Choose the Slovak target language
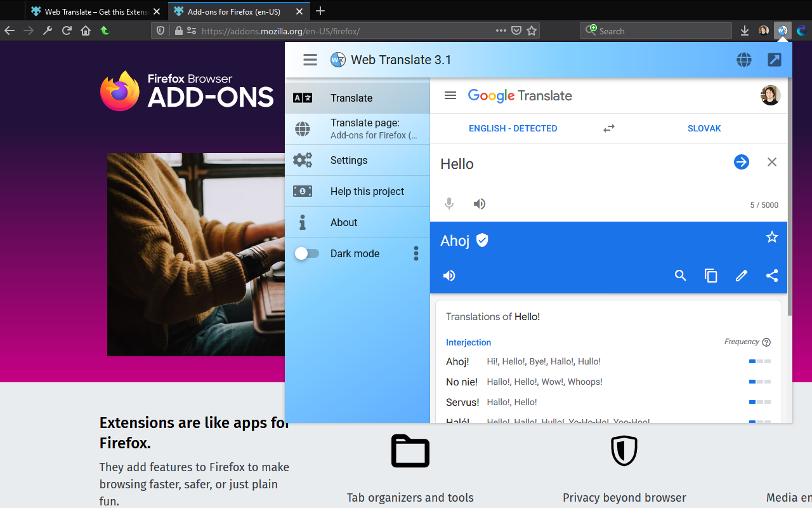The image size is (812, 508). click(x=704, y=128)
